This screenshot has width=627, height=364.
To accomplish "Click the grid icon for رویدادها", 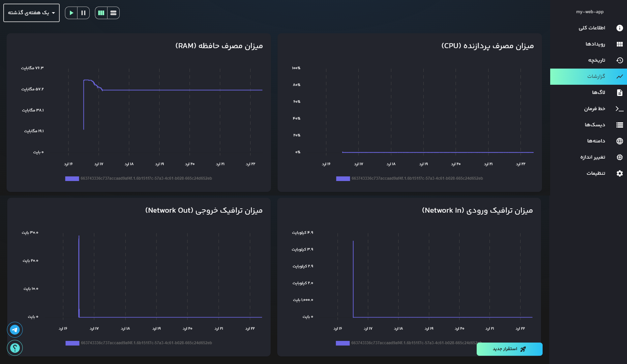I will [x=620, y=44].
